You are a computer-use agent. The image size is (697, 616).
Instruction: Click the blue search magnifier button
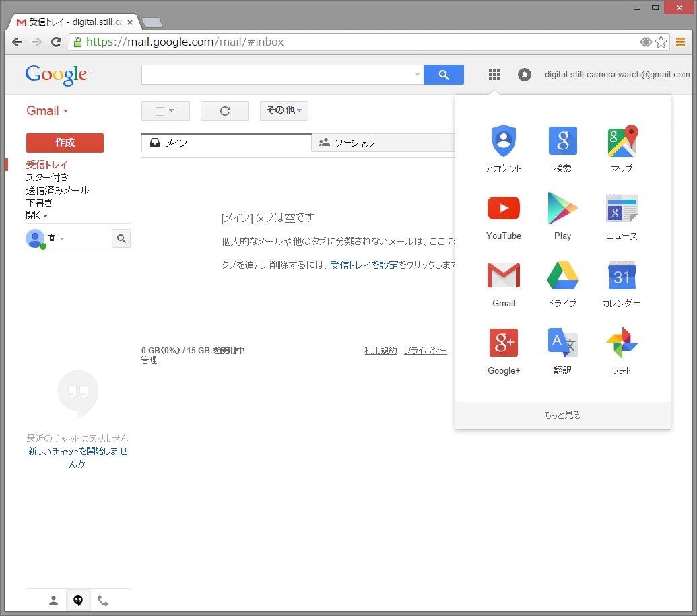[x=444, y=75]
